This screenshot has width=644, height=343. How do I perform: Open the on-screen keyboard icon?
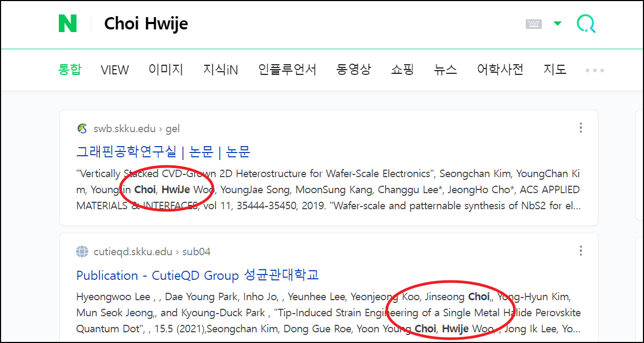534,24
